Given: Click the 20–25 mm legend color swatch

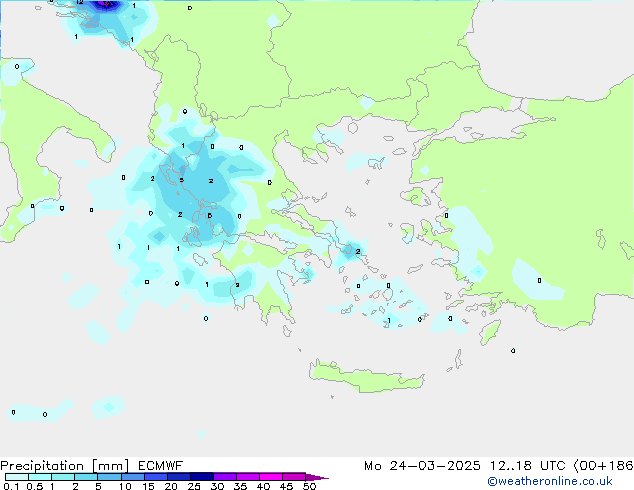Looking at the screenshot, I should [178, 477].
